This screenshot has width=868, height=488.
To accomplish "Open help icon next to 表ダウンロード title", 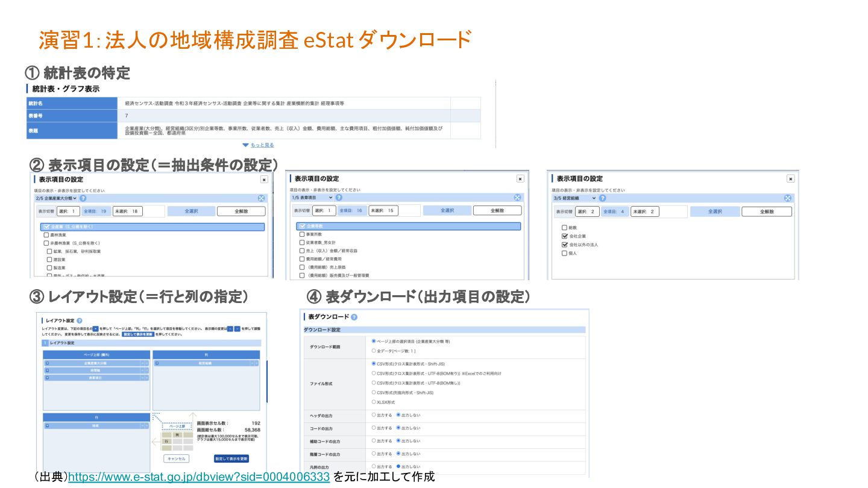I will click(x=354, y=317).
